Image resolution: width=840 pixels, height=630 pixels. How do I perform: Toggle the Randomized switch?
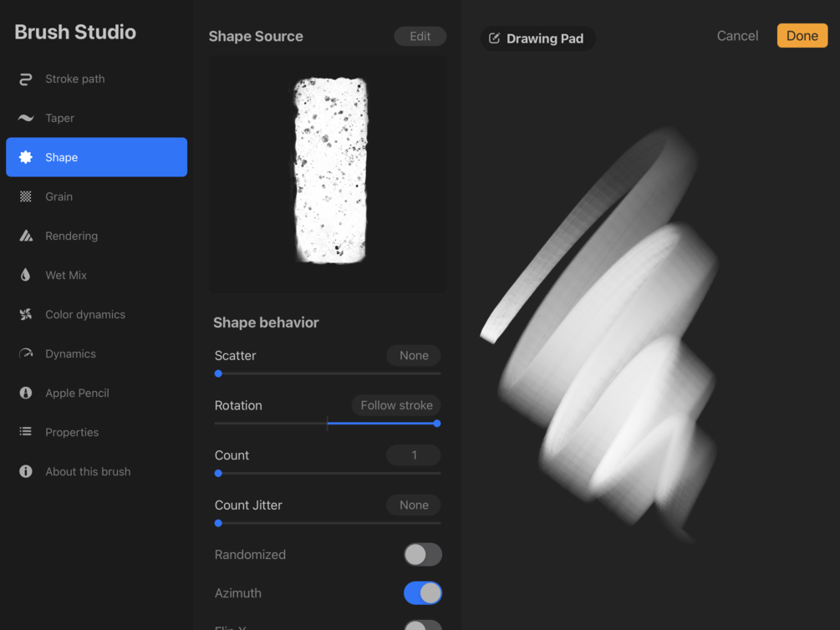[x=423, y=555]
